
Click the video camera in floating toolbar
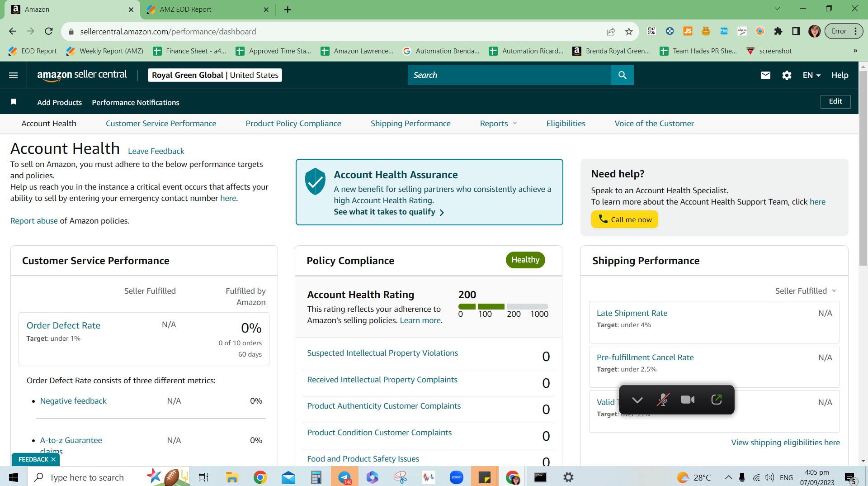688,400
